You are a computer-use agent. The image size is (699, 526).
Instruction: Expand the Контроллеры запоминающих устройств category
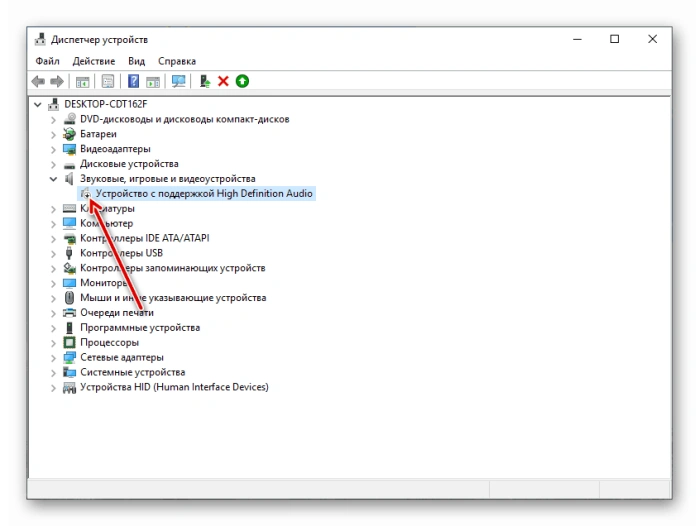click(53, 269)
